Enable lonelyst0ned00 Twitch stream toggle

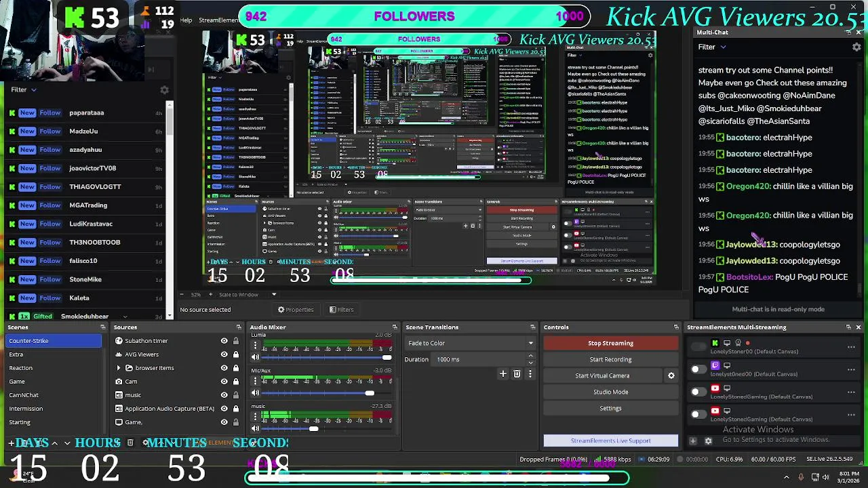[698, 369]
